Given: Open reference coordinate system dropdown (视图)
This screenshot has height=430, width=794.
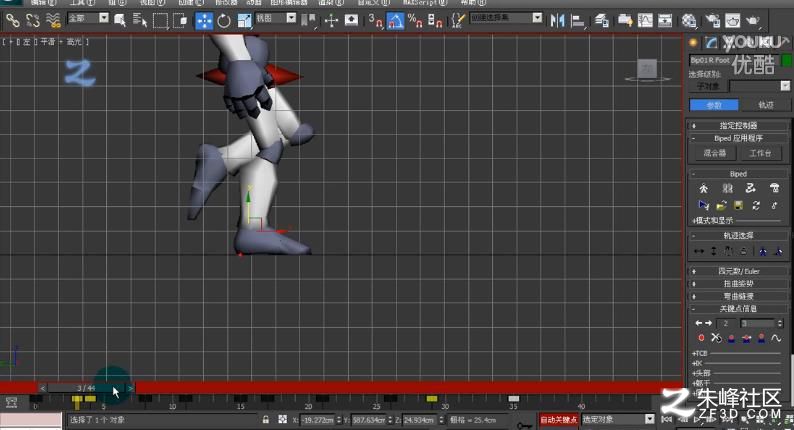Looking at the screenshot, I should coord(275,18).
